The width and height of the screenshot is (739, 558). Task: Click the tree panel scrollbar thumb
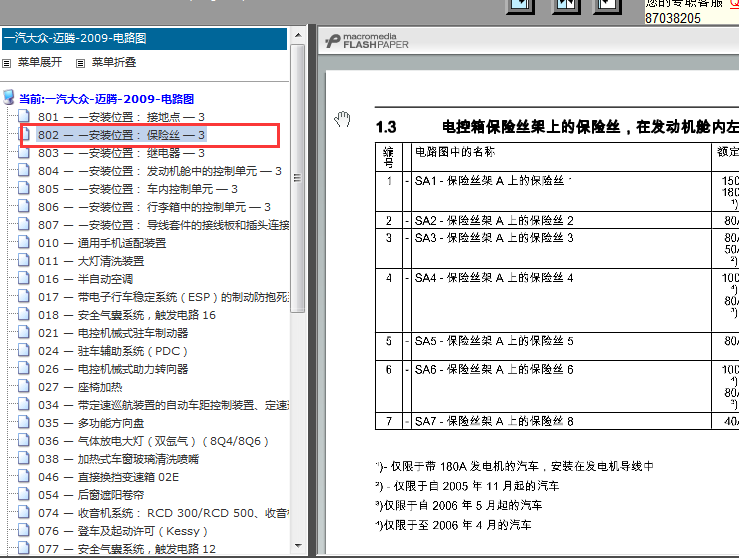tap(298, 178)
